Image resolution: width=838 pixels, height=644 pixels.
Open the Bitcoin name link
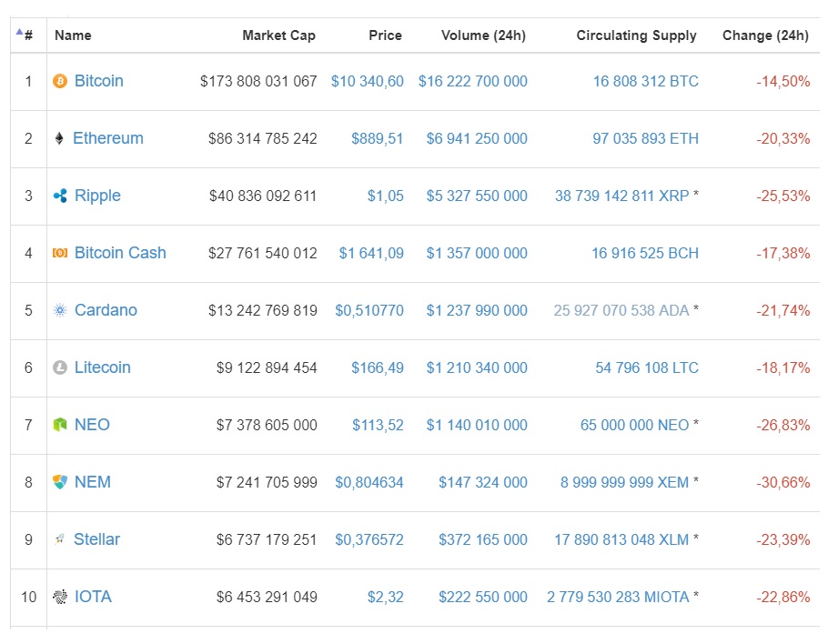pos(99,81)
